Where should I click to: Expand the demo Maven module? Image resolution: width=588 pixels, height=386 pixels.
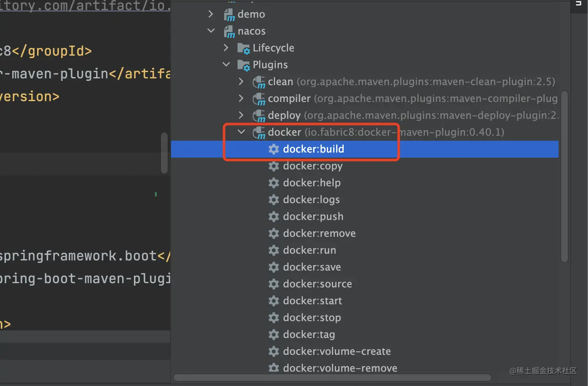click(x=211, y=14)
